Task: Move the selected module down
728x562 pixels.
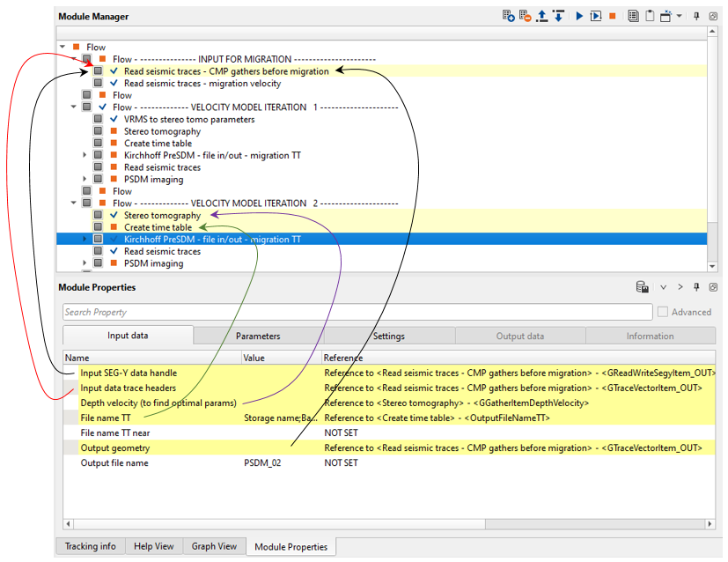Action: pos(557,16)
